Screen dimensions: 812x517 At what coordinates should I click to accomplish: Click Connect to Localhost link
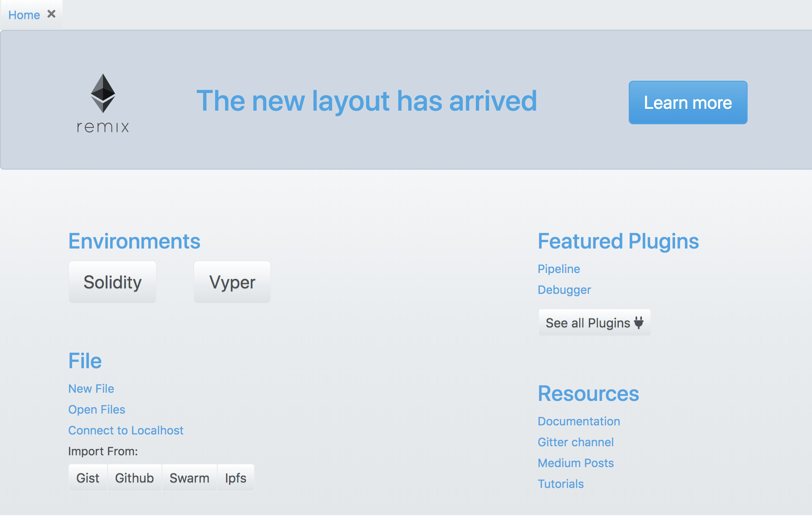pyautogui.click(x=126, y=430)
